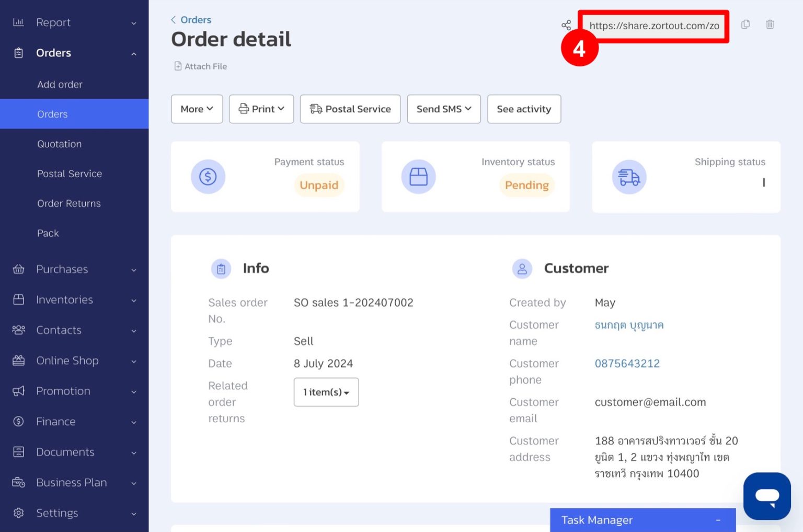Copy the share link using the copy icon
Image resolution: width=803 pixels, height=532 pixels.
tap(745, 24)
